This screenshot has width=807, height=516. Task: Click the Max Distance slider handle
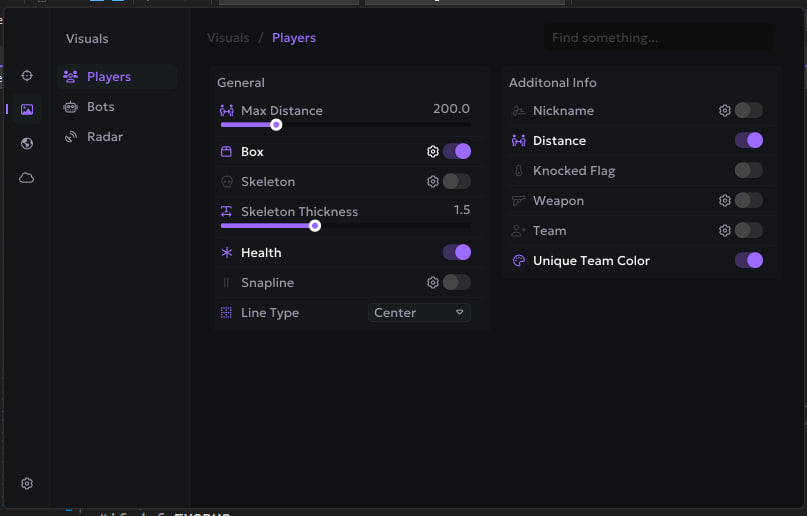tap(276, 125)
